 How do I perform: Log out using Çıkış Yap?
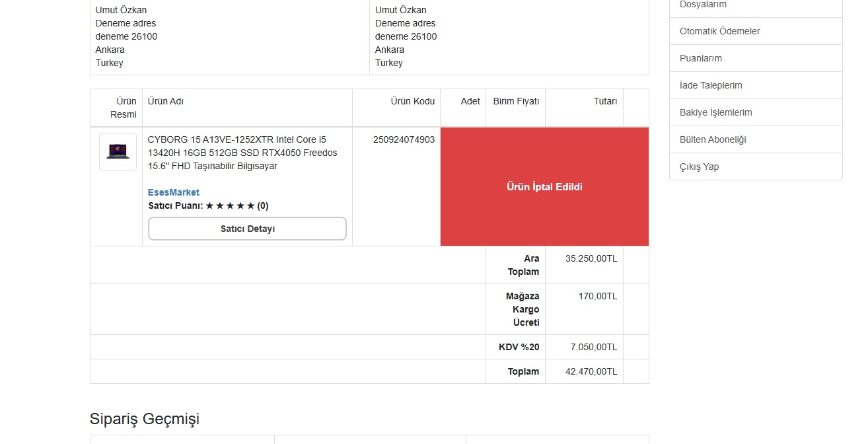[699, 166]
